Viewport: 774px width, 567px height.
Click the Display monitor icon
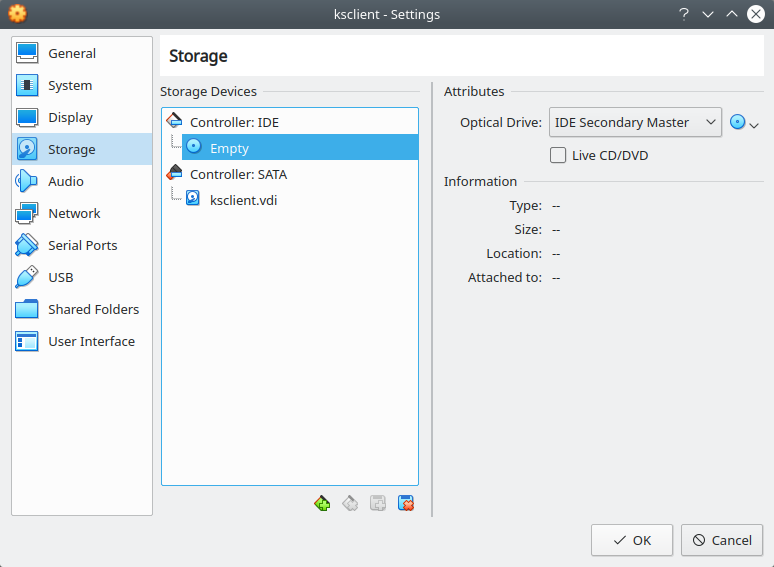point(27,117)
